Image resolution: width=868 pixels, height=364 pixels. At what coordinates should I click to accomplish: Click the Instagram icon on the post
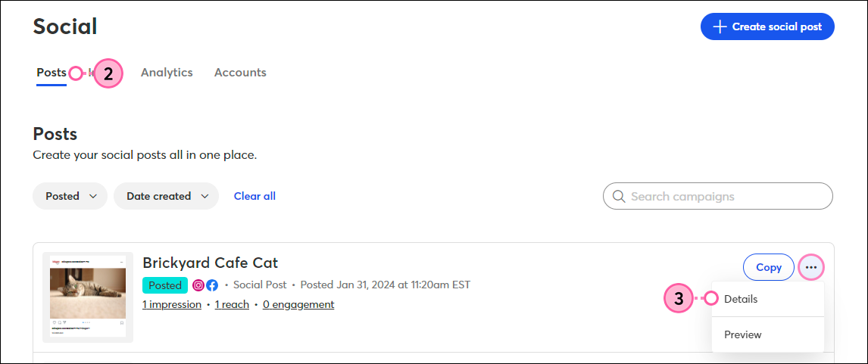click(198, 285)
